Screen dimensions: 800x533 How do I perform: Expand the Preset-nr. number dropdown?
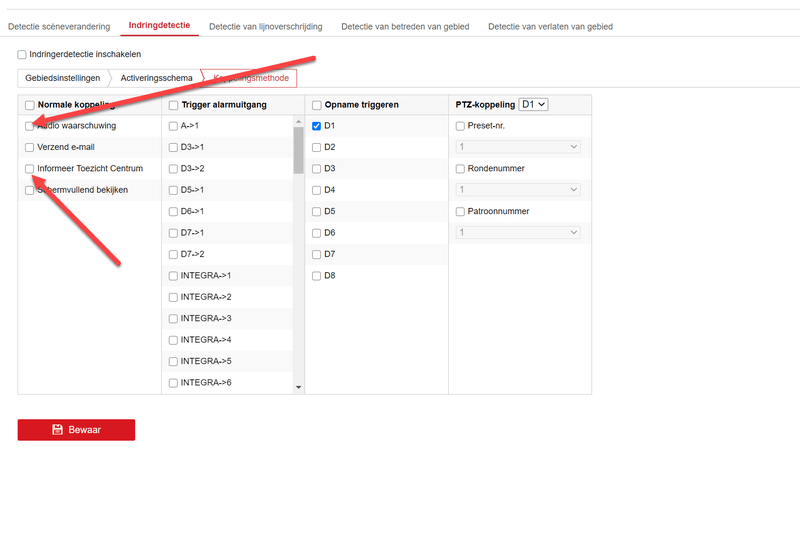pyautogui.click(x=519, y=147)
